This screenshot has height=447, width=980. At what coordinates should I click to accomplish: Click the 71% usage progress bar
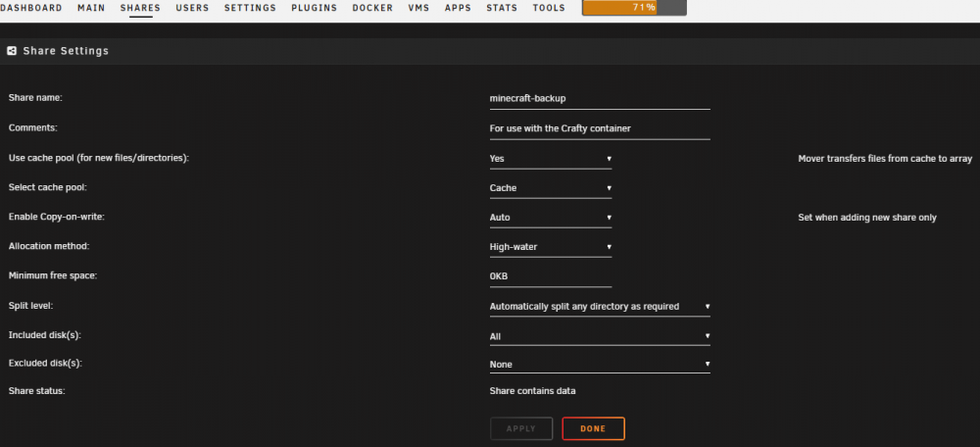634,8
